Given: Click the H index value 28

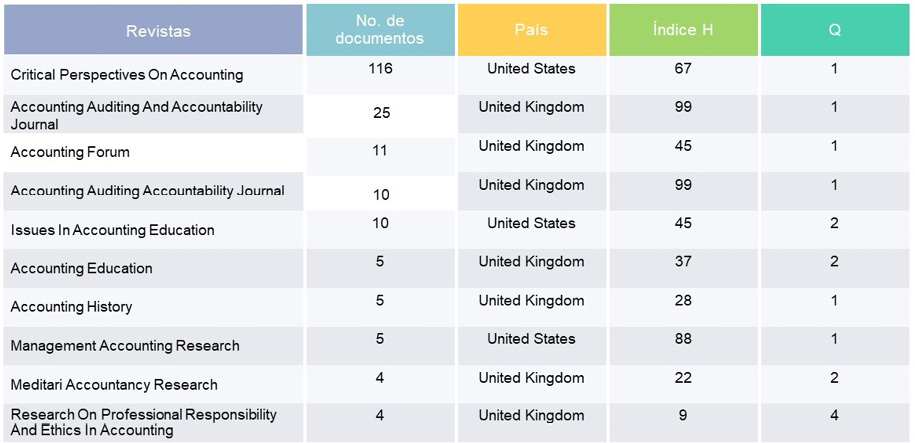Looking at the screenshot, I should coord(683,301).
